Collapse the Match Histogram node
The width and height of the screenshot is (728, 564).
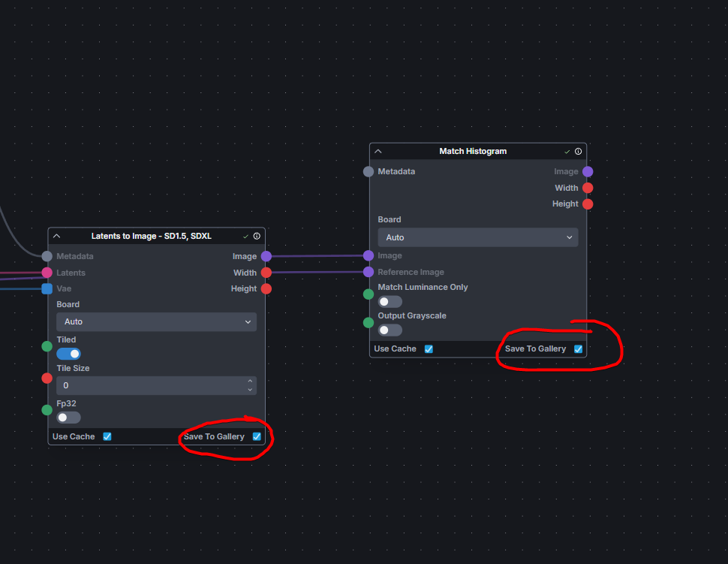(x=378, y=151)
